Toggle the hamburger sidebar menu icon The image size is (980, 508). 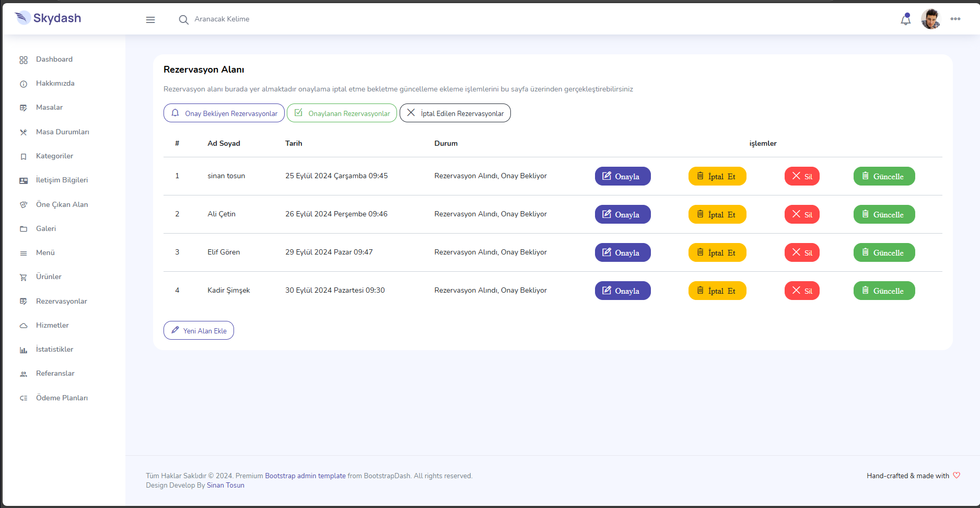tap(150, 20)
